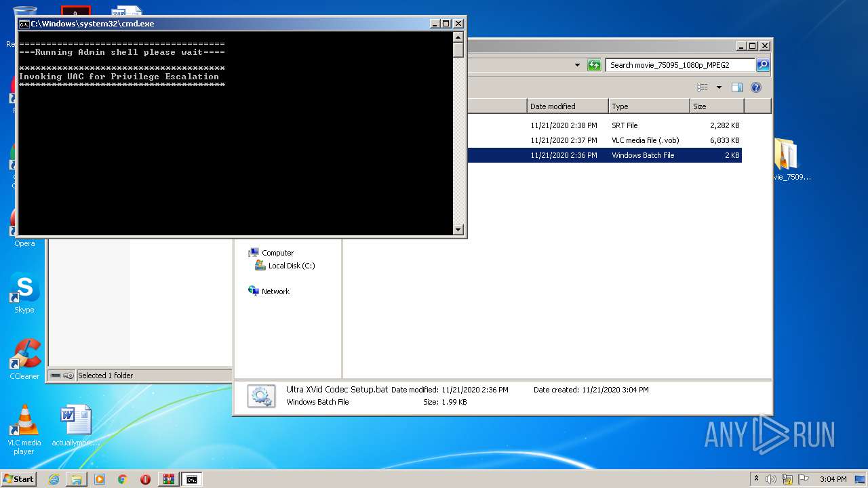The height and width of the screenshot is (488, 868).
Task: Launch Windows Media Player from the taskbar
Action: [100, 479]
